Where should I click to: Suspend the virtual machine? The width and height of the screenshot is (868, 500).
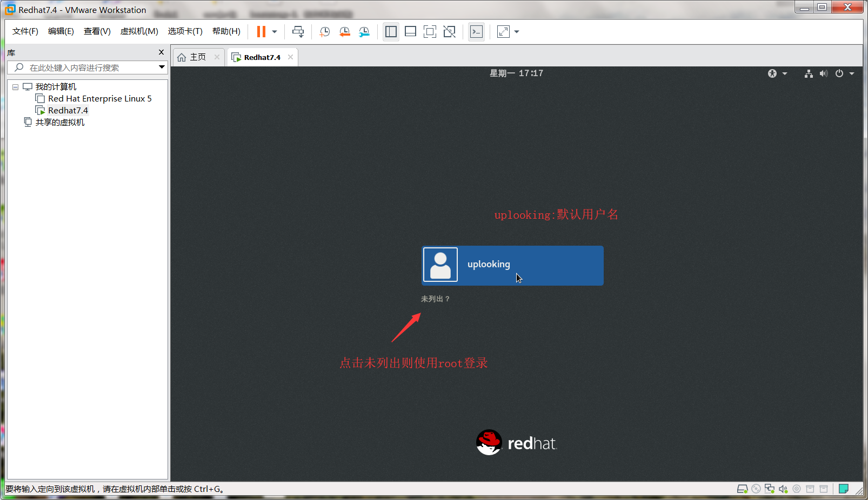pos(261,31)
